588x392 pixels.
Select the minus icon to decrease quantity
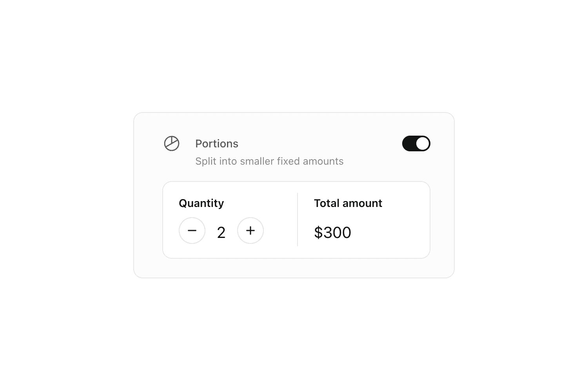[192, 231]
